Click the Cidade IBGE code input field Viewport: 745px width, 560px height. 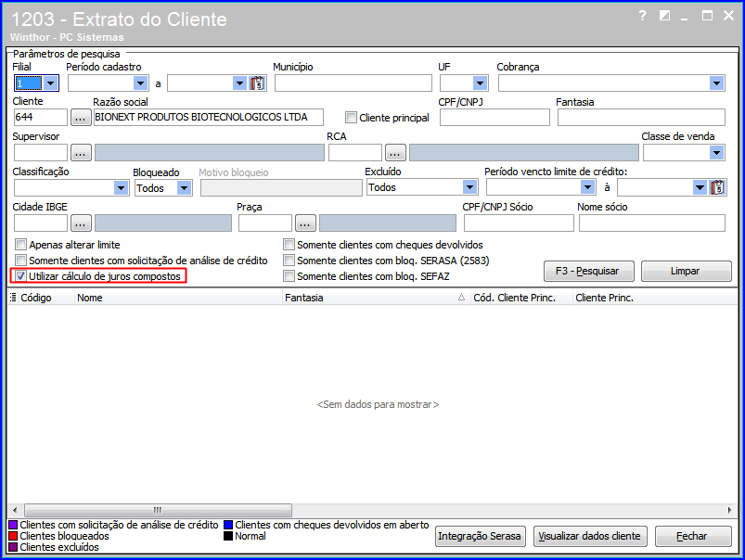tap(41, 223)
